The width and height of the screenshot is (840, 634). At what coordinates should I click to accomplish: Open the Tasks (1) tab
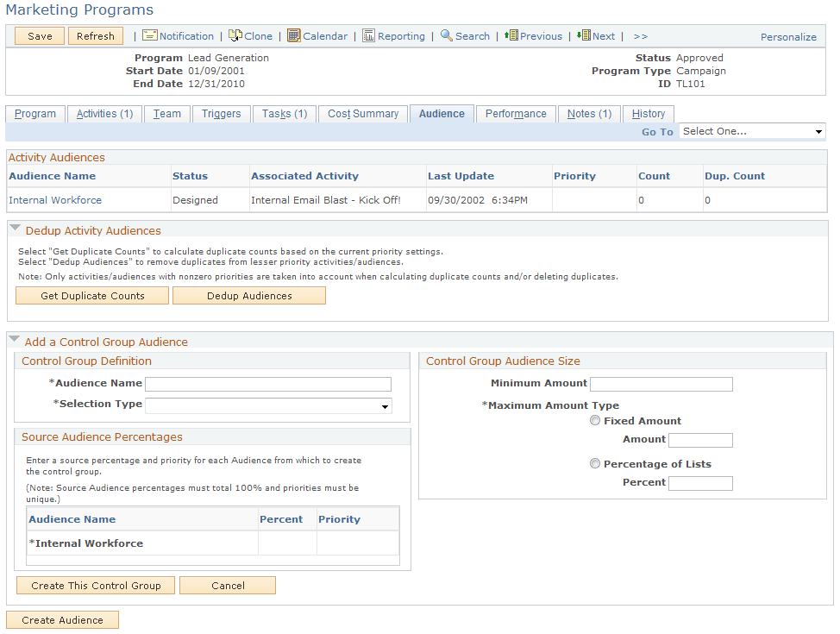pyautogui.click(x=285, y=114)
